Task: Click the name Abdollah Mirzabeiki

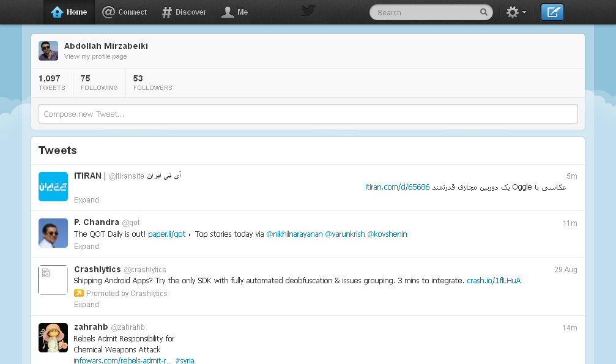Action: tap(106, 46)
